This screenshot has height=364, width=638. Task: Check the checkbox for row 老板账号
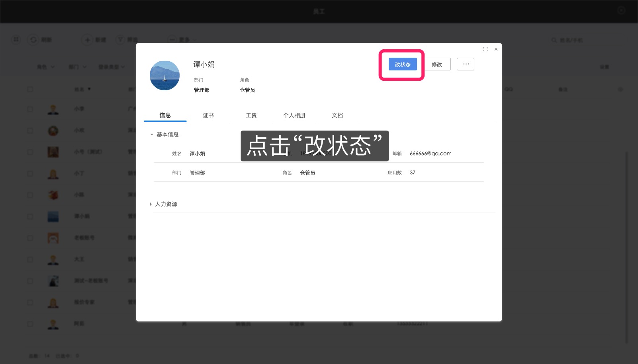pyautogui.click(x=30, y=238)
